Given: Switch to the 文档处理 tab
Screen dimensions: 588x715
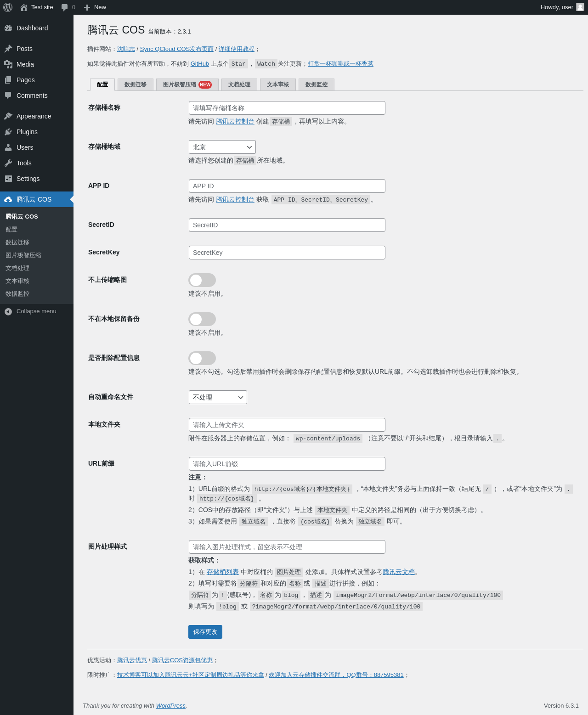Looking at the screenshot, I should click(x=239, y=84).
